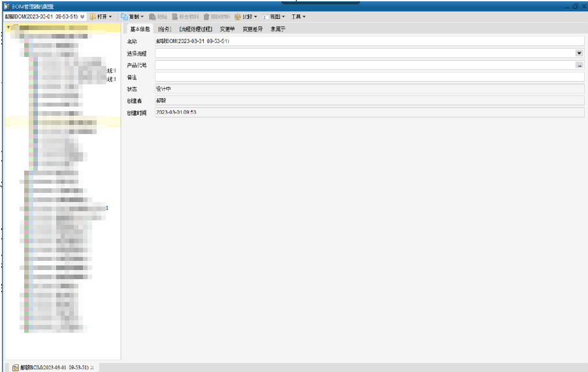588x372 pixels.
Task: Select the highlighted root row in BOM tree
Action: [x=63, y=27]
